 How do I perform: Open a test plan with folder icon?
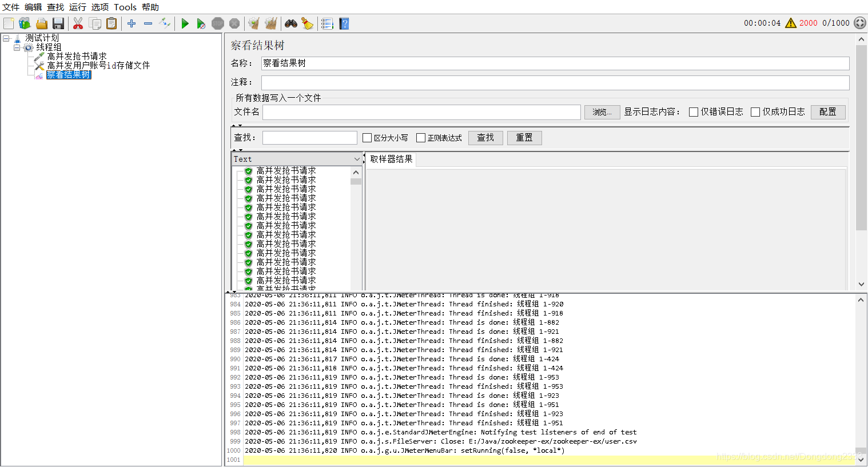click(41, 23)
